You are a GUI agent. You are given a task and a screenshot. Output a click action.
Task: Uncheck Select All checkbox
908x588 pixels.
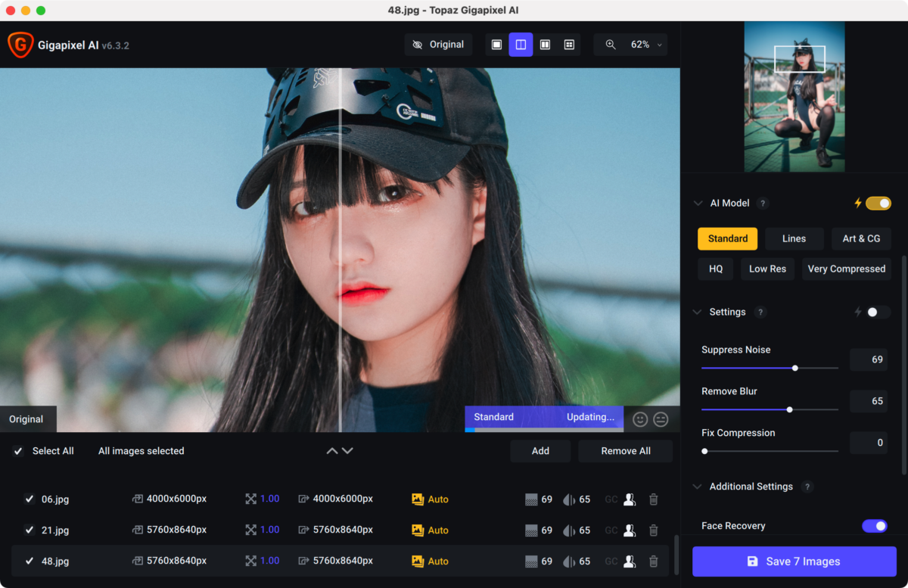18,451
